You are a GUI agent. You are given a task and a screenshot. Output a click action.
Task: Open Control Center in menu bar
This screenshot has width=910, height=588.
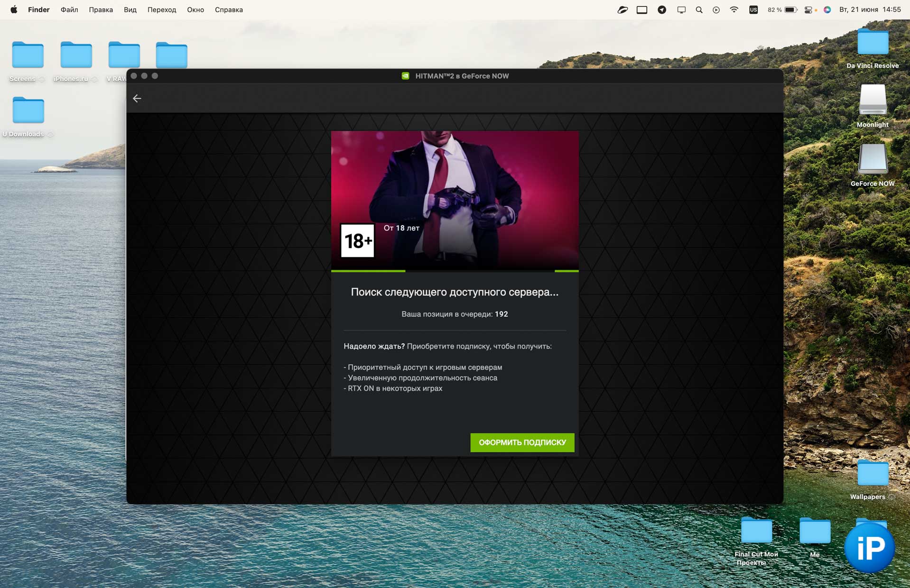coord(808,9)
